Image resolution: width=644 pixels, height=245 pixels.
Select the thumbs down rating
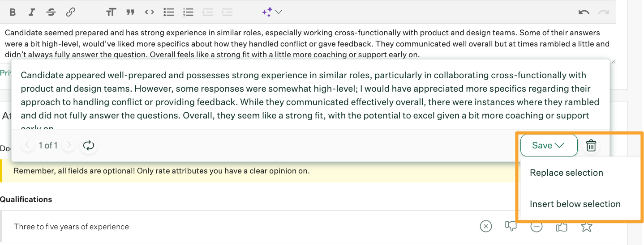point(511,227)
